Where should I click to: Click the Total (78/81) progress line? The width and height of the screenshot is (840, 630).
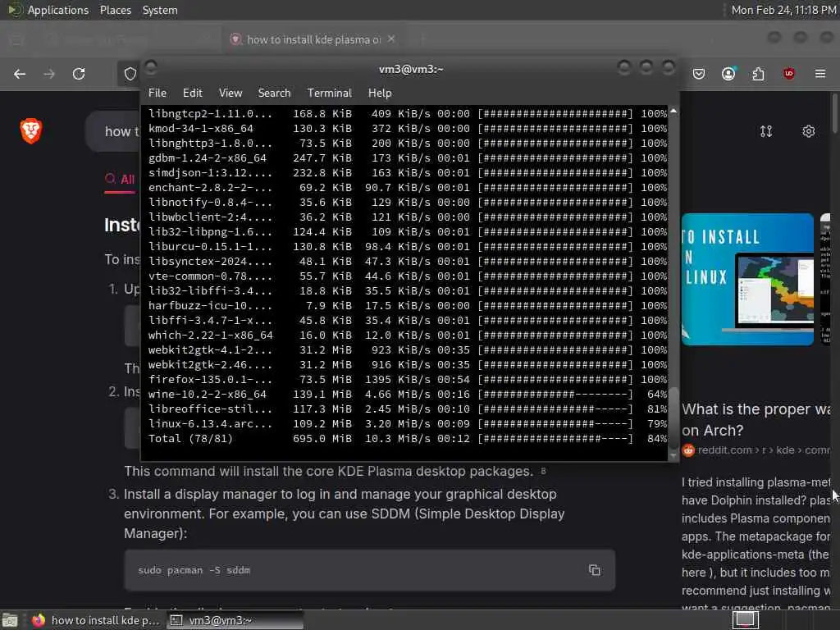click(x=407, y=439)
